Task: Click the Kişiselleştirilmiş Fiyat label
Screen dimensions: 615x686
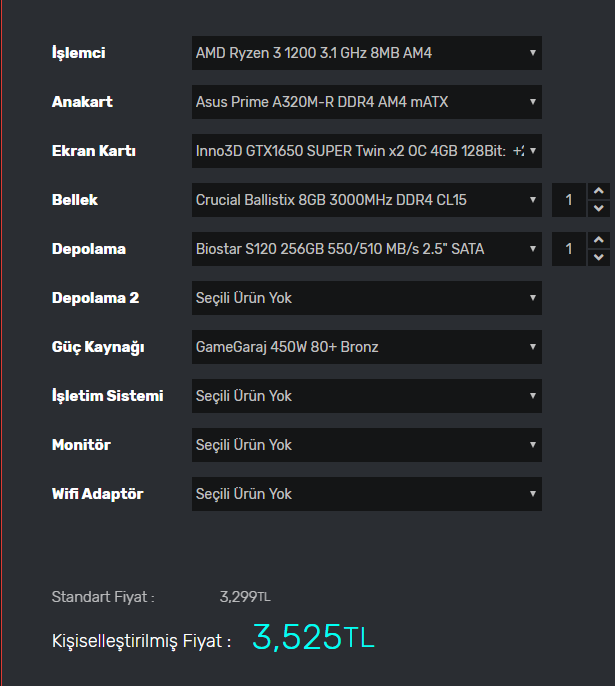Action: [141, 641]
